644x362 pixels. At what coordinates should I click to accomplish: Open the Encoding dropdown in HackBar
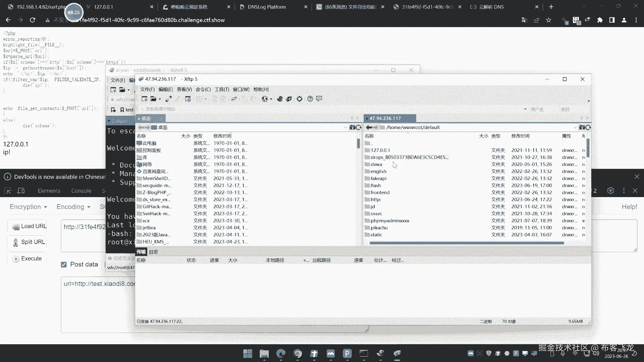(x=73, y=207)
